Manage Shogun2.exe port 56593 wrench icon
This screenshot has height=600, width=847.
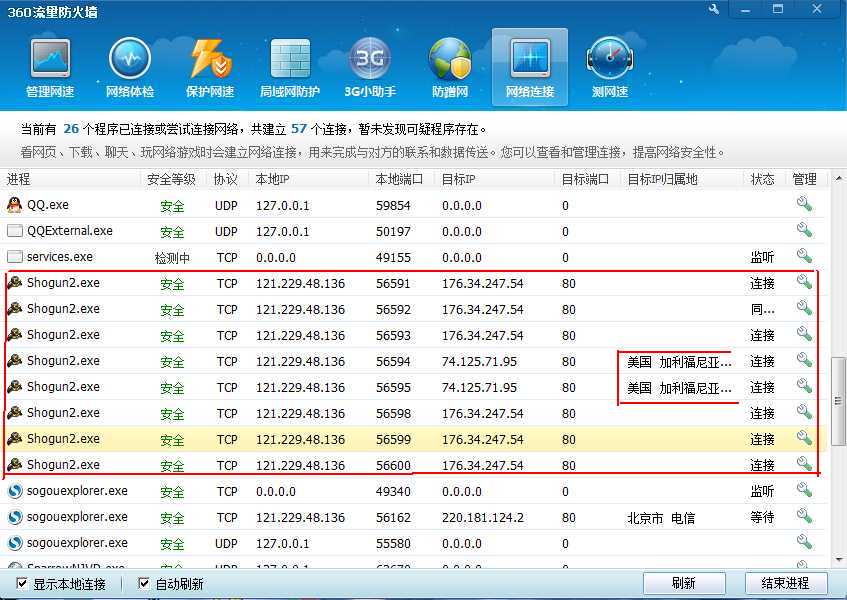(804, 334)
